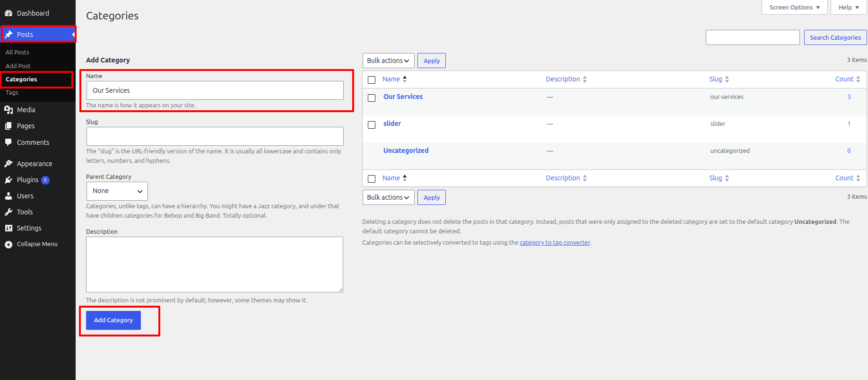868x380 pixels.
Task: Click the Name column header link
Action: [x=391, y=79]
